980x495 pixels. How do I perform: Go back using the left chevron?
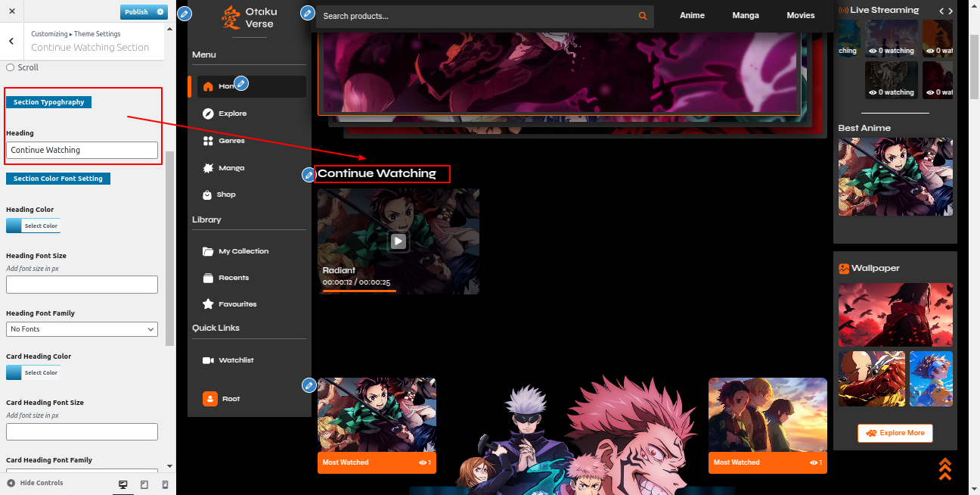[x=11, y=42]
